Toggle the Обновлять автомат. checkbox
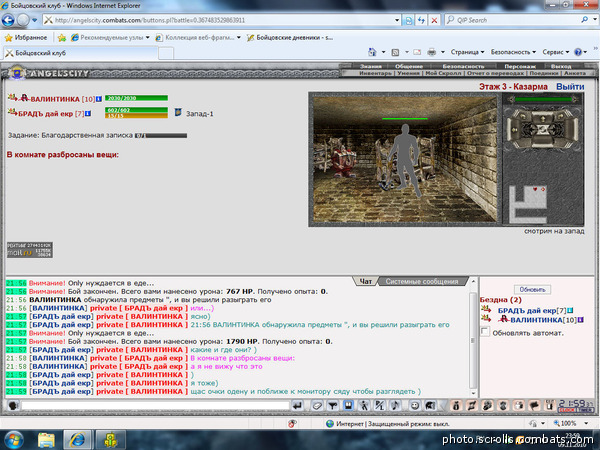The image size is (600, 450). (x=485, y=331)
